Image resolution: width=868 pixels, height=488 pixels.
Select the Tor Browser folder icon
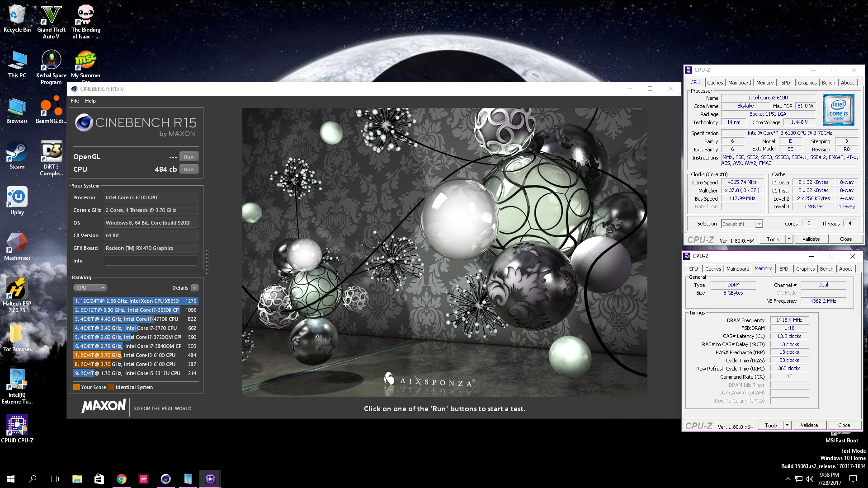pos(17,338)
